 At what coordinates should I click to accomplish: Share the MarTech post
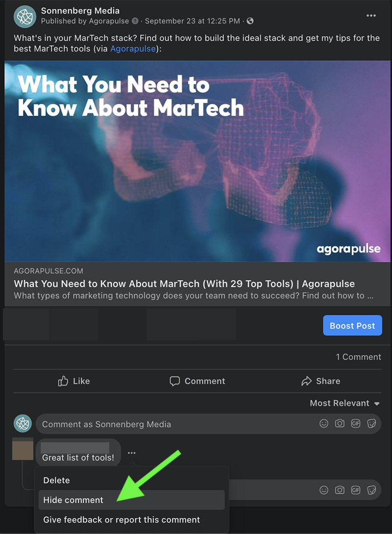(x=320, y=381)
